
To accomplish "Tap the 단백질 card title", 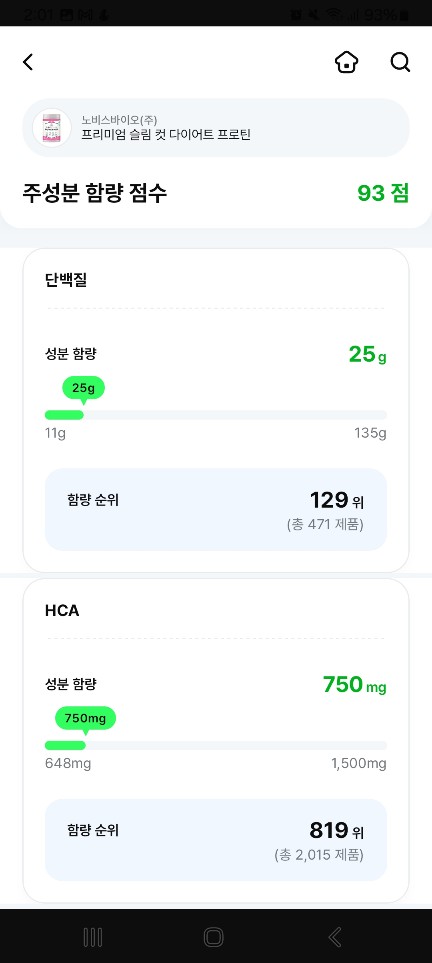I will click(66, 281).
